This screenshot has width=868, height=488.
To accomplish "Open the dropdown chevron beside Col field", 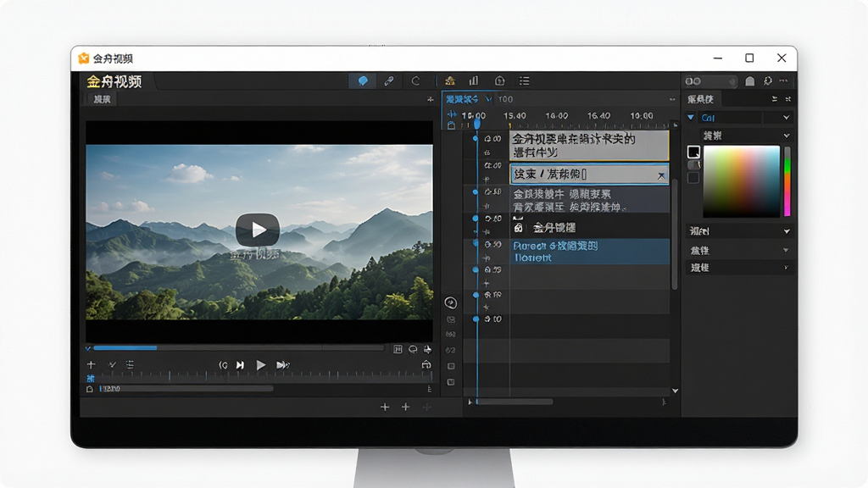I will 786,117.
